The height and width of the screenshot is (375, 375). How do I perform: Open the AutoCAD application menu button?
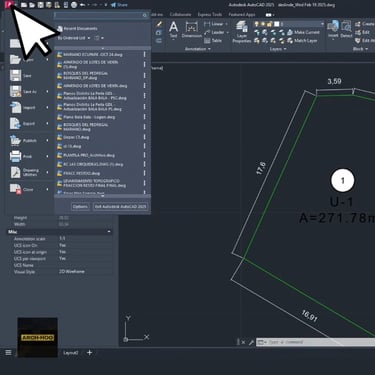10,5
